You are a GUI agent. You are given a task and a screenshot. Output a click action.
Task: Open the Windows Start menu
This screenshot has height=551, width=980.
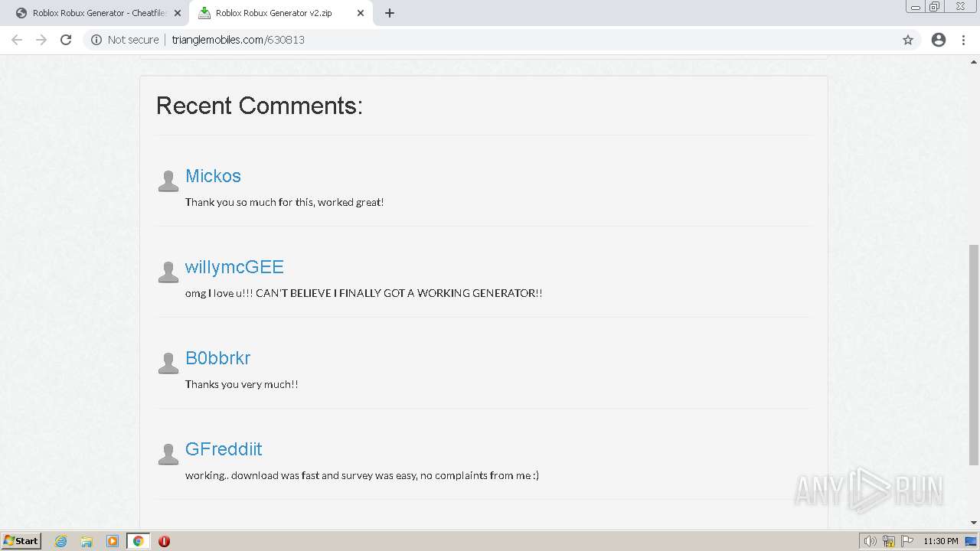coord(21,540)
